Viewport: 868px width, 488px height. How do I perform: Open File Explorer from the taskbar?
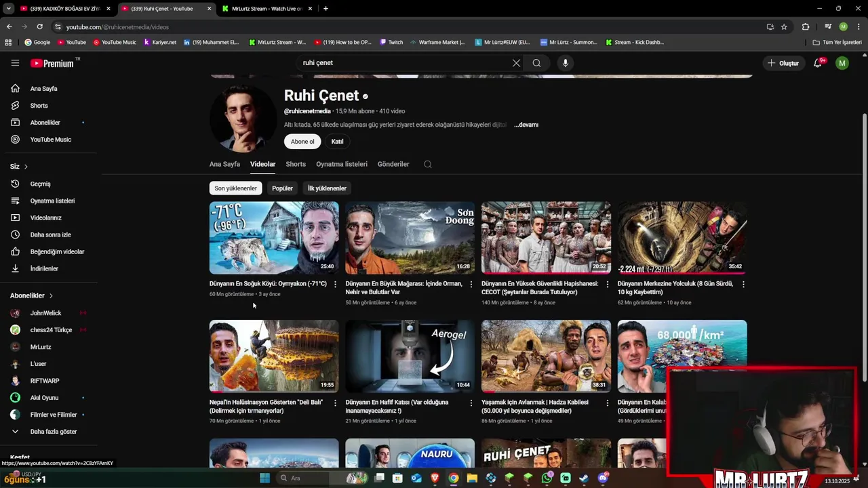point(472,478)
